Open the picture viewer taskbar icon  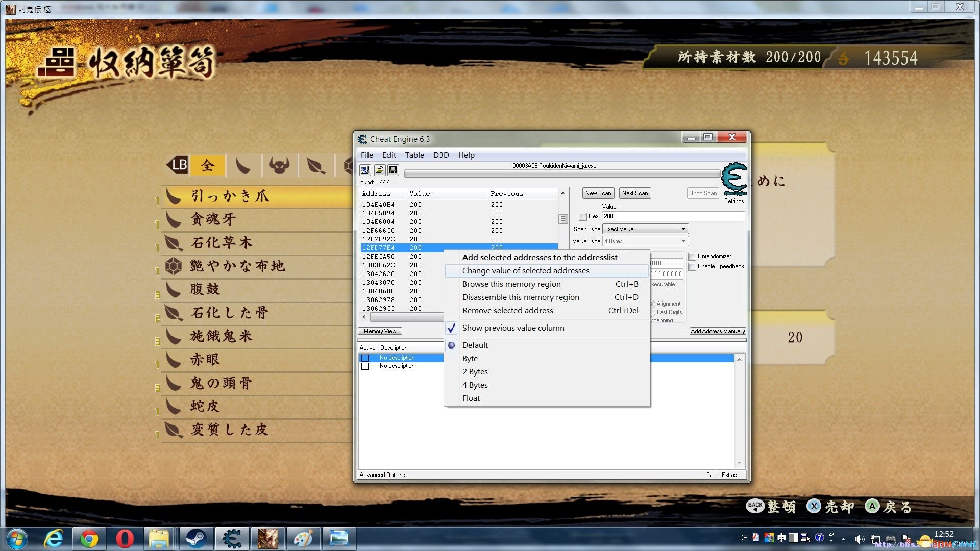[339, 539]
